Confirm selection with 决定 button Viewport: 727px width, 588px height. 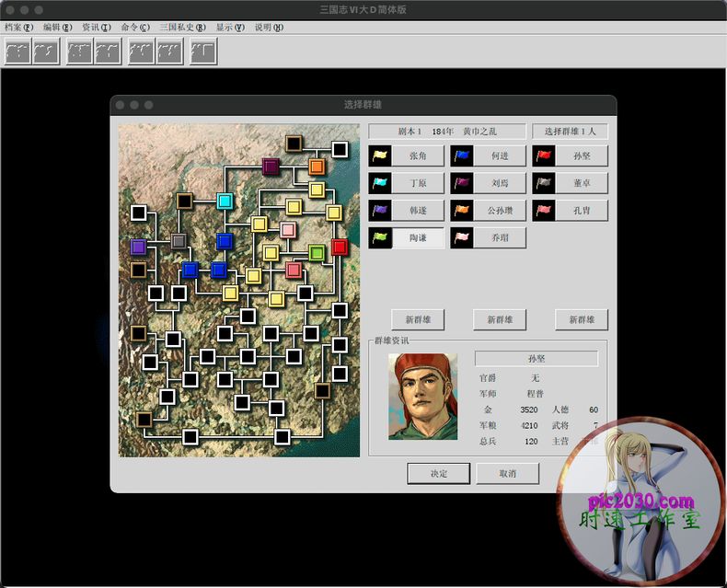point(439,474)
